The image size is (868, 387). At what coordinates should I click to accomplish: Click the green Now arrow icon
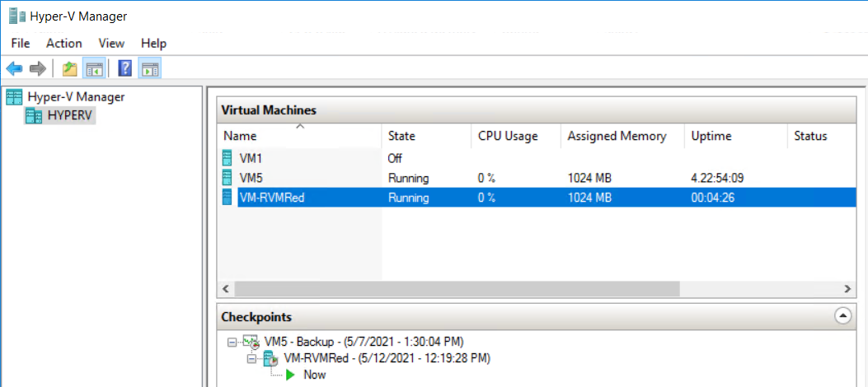tap(291, 375)
